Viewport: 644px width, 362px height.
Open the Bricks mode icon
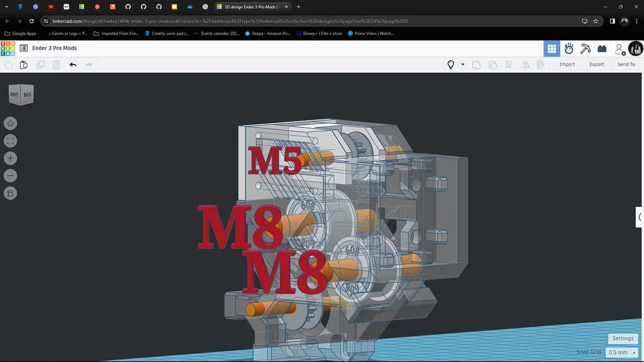point(602,49)
